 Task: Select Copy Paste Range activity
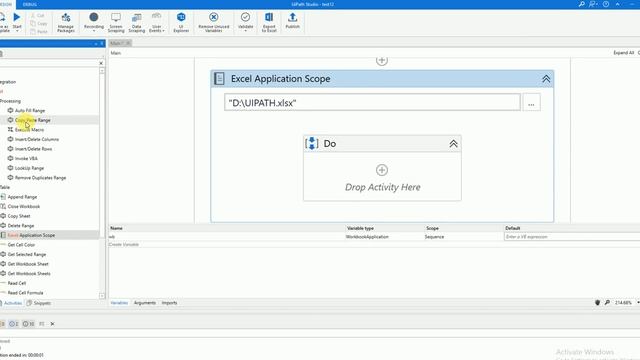point(33,120)
